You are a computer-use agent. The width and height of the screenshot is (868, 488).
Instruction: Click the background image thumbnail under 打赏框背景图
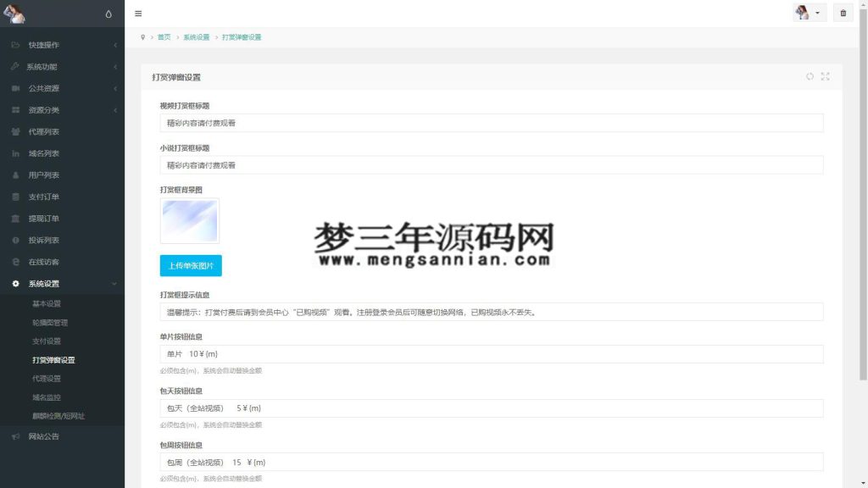pos(189,221)
